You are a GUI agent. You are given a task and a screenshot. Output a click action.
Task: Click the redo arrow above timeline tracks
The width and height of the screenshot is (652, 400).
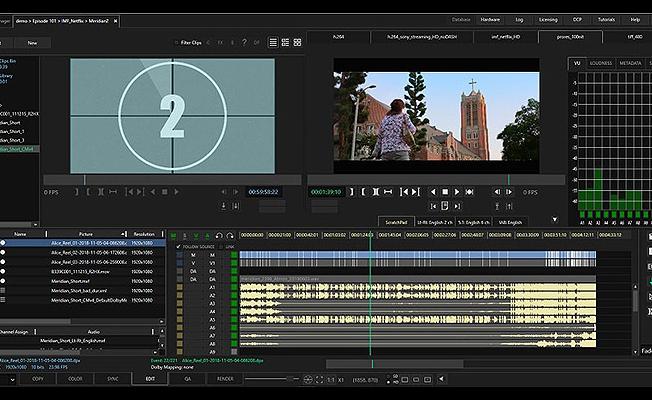point(230,236)
